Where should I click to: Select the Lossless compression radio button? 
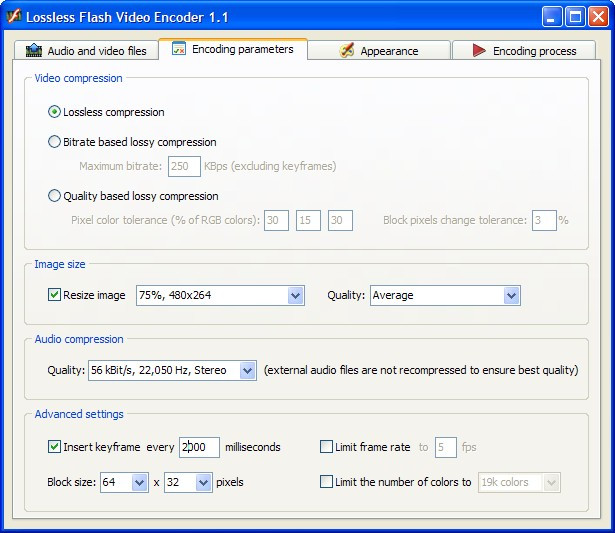(54, 112)
